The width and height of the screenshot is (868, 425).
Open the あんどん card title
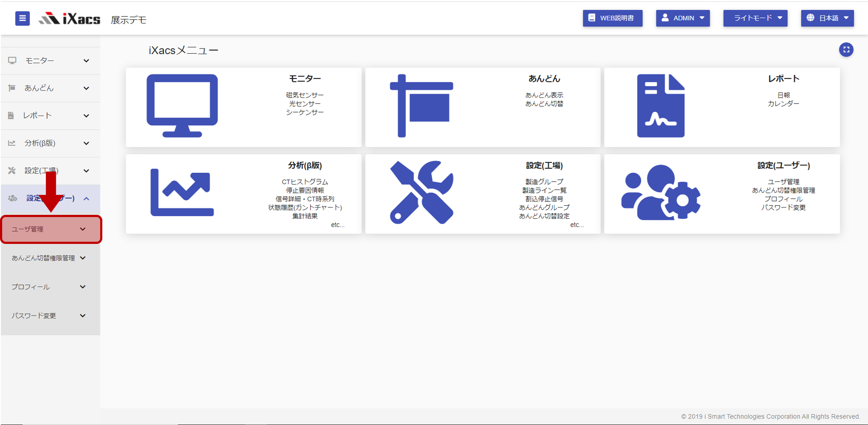(544, 78)
